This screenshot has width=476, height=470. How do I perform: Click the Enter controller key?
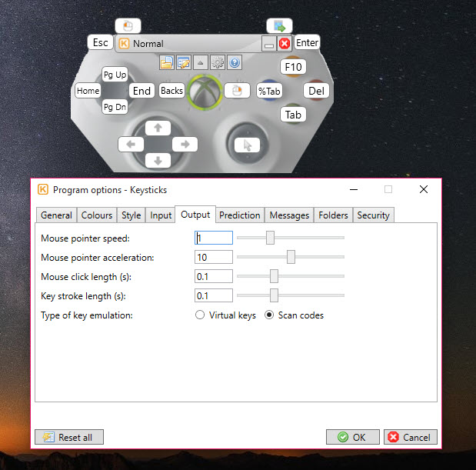point(307,42)
